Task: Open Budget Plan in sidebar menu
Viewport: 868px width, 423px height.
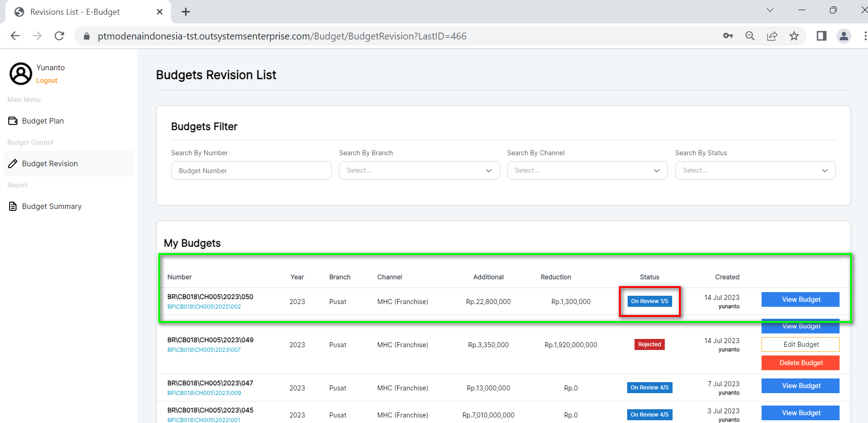Action: [x=43, y=121]
